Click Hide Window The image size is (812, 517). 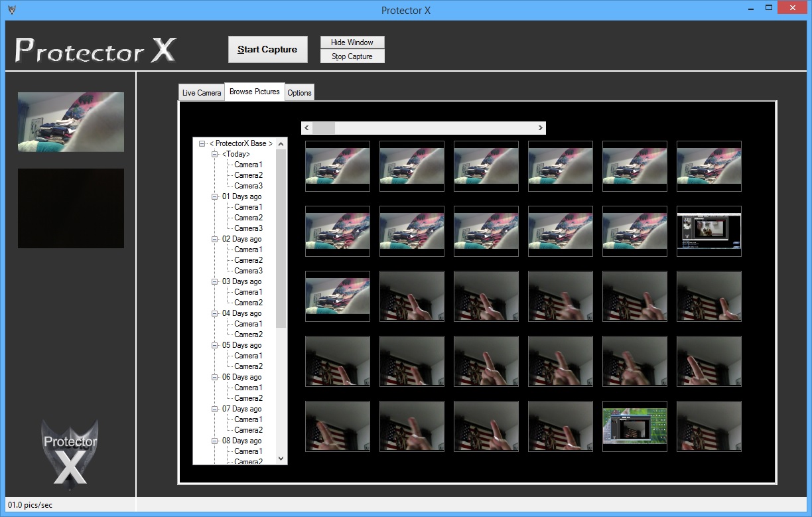tap(352, 42)
